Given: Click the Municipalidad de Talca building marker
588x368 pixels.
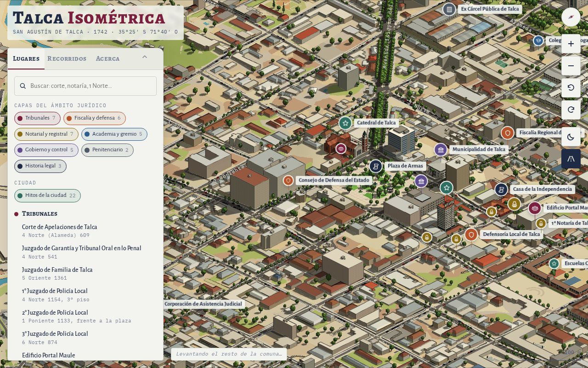Looking at the screenshot, I should click(441, 149).
